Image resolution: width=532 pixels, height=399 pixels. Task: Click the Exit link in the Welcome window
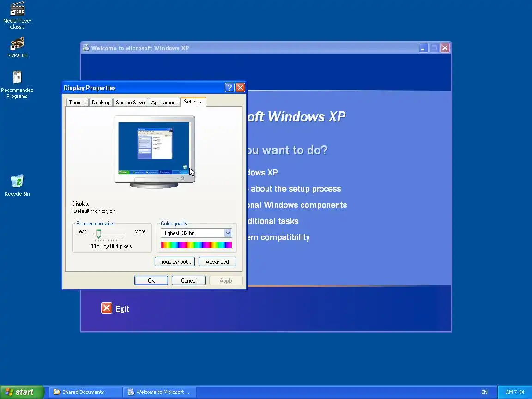pos(122,309)
